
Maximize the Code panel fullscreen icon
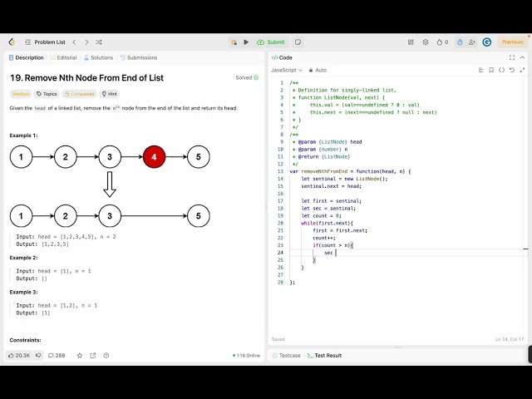point(512,57)
